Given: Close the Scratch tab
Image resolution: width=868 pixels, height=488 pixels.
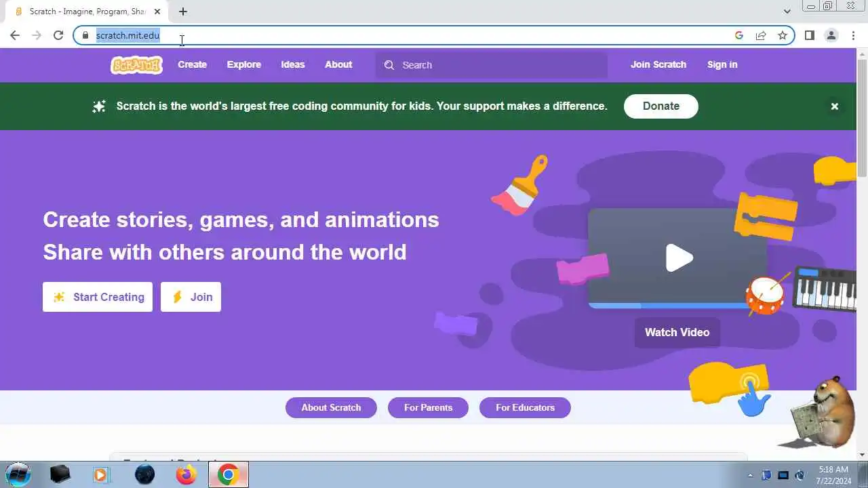Looking at the screenshot, I should coord(158,12).
